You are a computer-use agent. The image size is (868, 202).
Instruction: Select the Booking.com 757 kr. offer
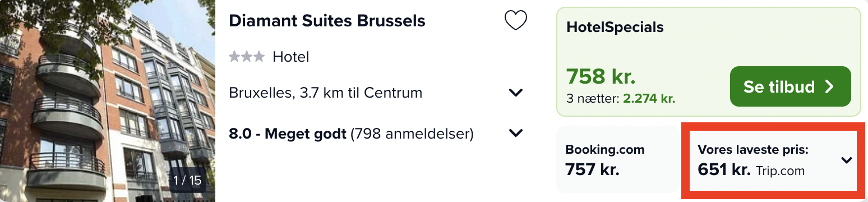617,159
